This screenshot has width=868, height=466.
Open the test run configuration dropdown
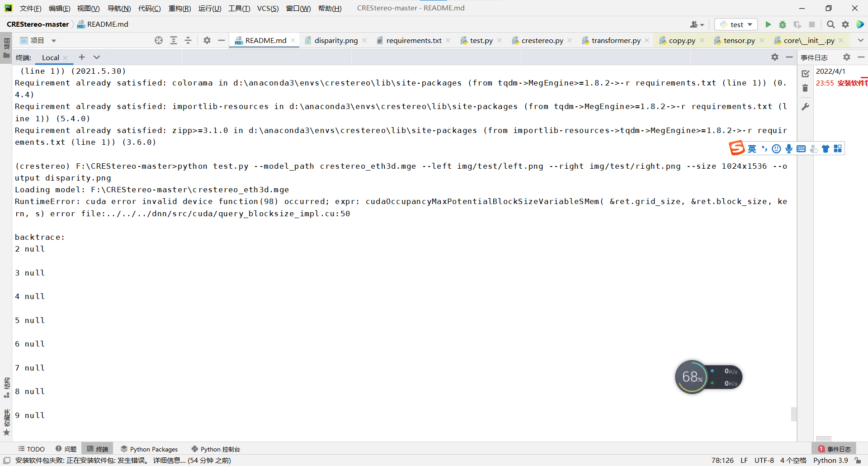coord(736,24)
